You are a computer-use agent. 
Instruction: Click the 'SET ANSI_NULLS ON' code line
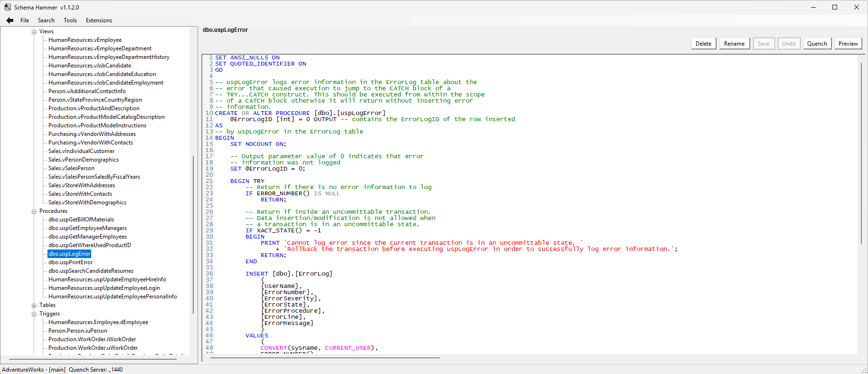click(247, 58)
